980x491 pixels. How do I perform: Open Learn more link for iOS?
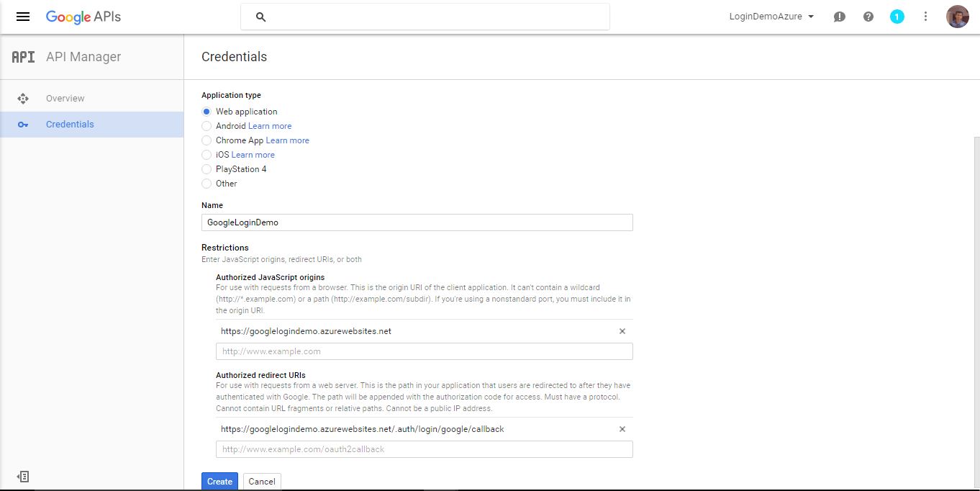click(x=253, y=155)
